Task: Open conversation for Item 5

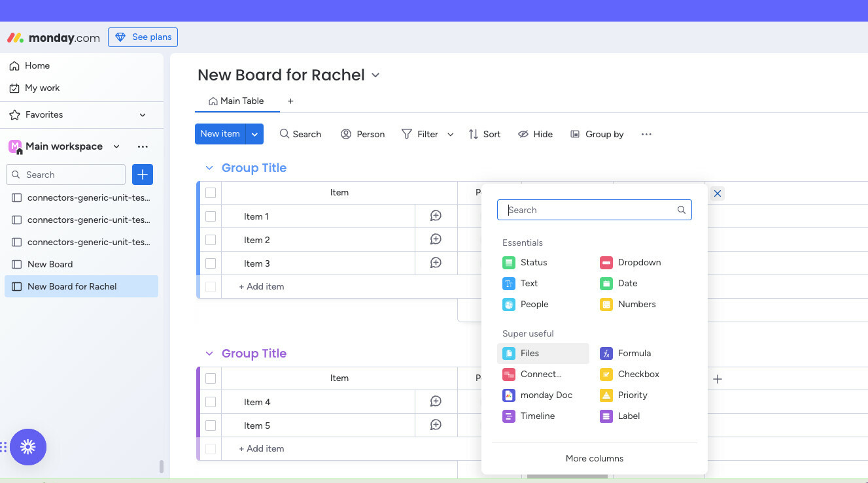Action: click(436, 425)
